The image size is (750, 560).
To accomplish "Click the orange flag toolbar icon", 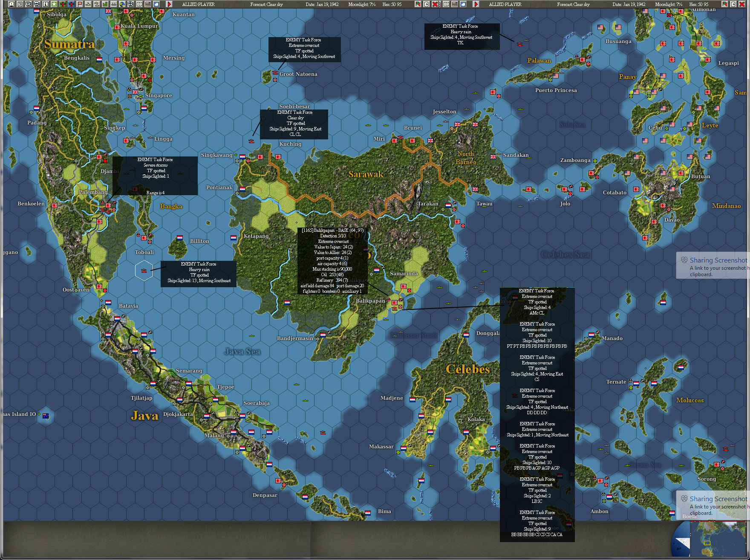I will point(80,4).
